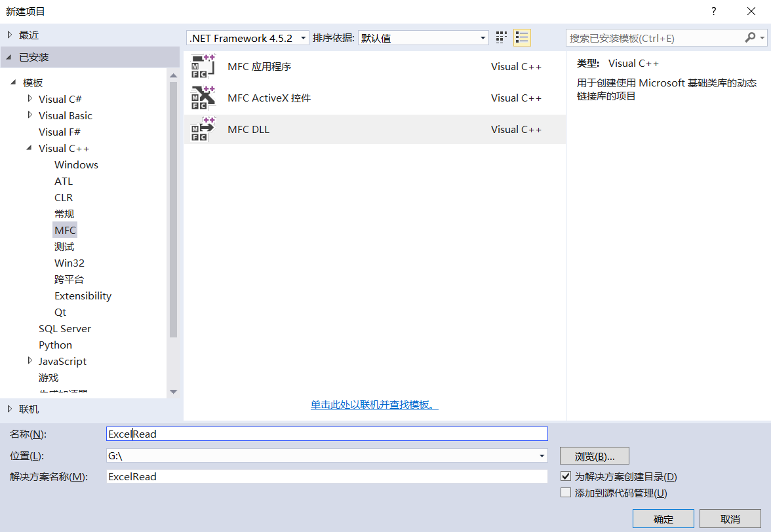Click tree scrollbar down arrow
Viewport: 771px width, 532px height.
pyautogui.click(x=173, y=392)
